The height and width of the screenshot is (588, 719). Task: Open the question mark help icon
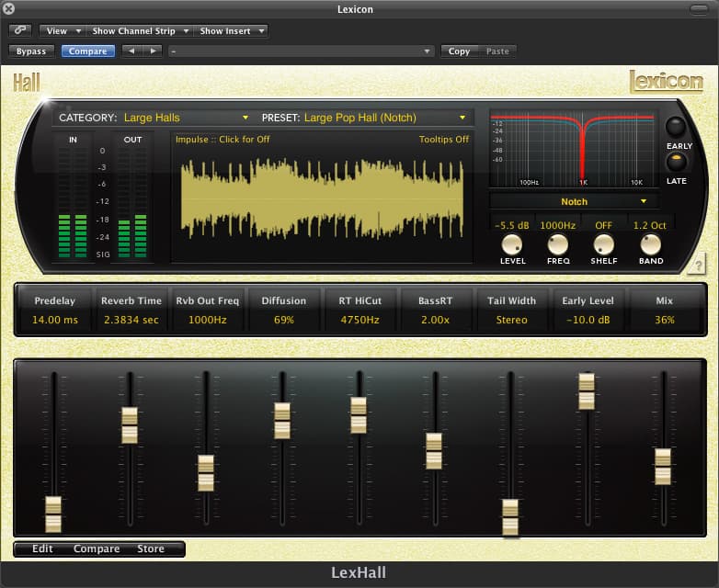(x=697, y=266)
